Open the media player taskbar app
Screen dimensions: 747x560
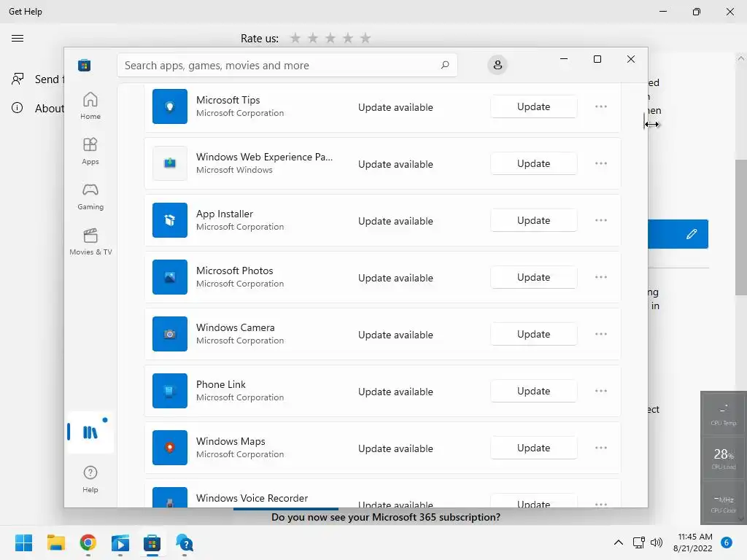(x=120, y=542)
